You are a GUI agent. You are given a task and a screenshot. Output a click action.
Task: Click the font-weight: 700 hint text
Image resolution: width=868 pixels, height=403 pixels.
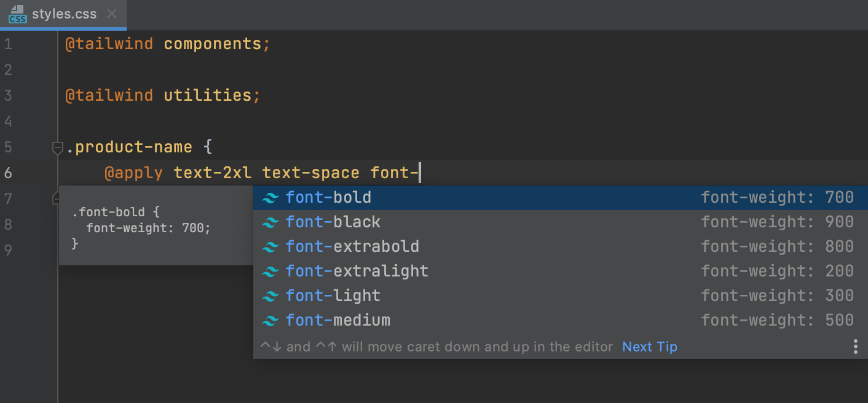tap(777, 197)
